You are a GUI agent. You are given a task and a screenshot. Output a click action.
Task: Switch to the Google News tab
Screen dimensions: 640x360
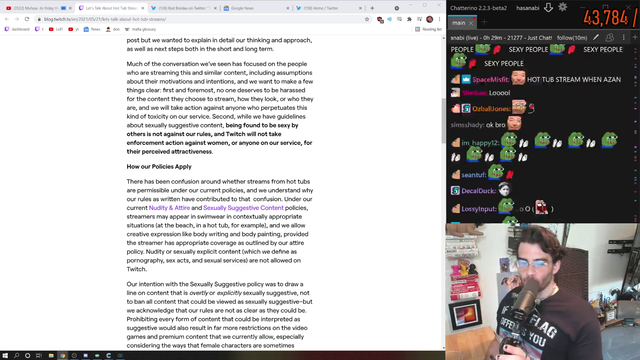tap(256, 8)
